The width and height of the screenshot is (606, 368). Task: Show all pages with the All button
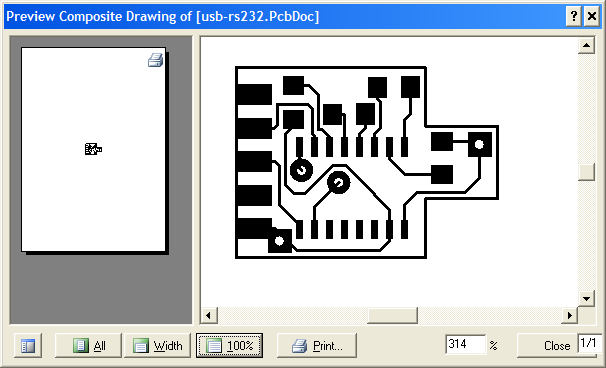89,345
